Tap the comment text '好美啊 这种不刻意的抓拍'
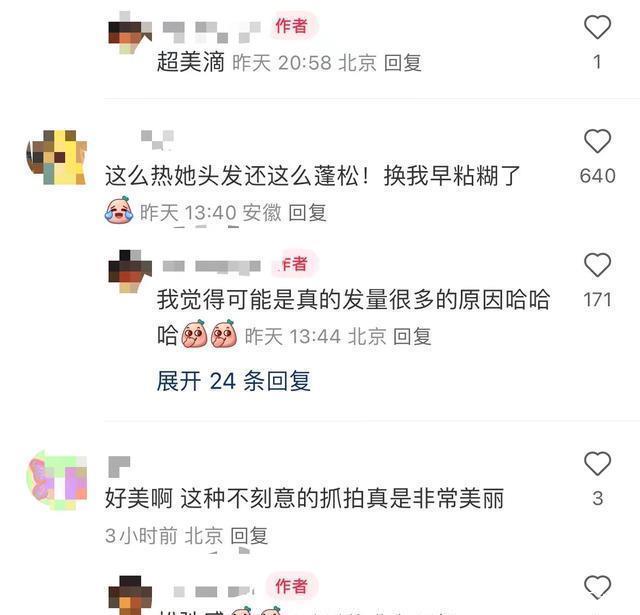This screenshot has height=615, width=640. tap(236, 498)
